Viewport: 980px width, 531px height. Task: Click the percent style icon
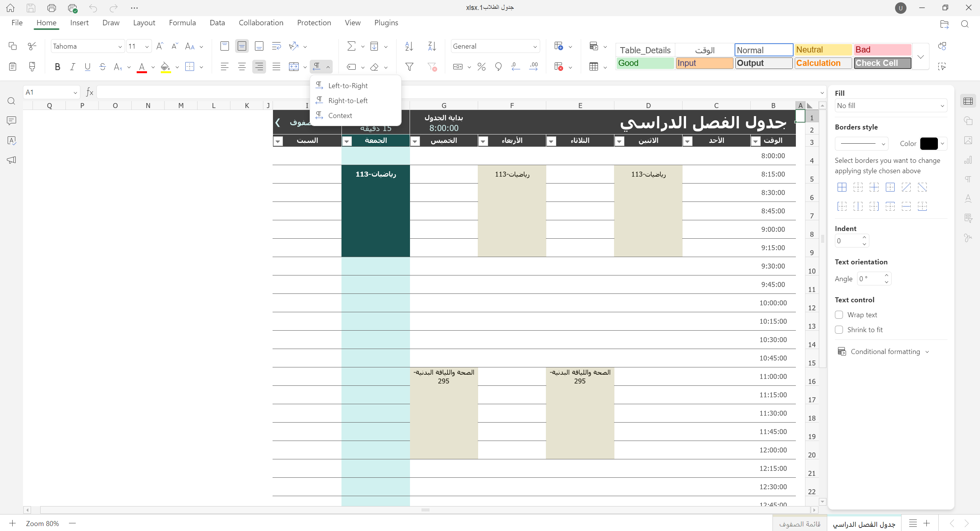tap(481, 67)
